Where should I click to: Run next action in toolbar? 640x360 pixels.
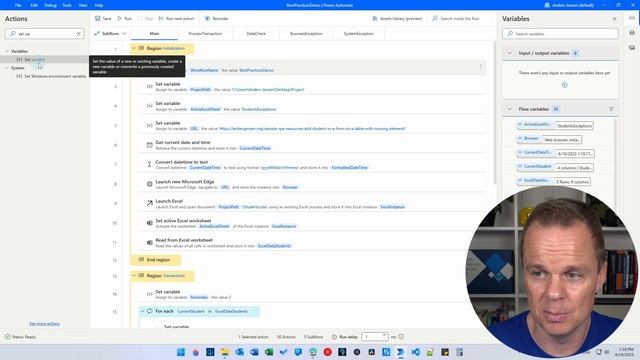(176, 18)
